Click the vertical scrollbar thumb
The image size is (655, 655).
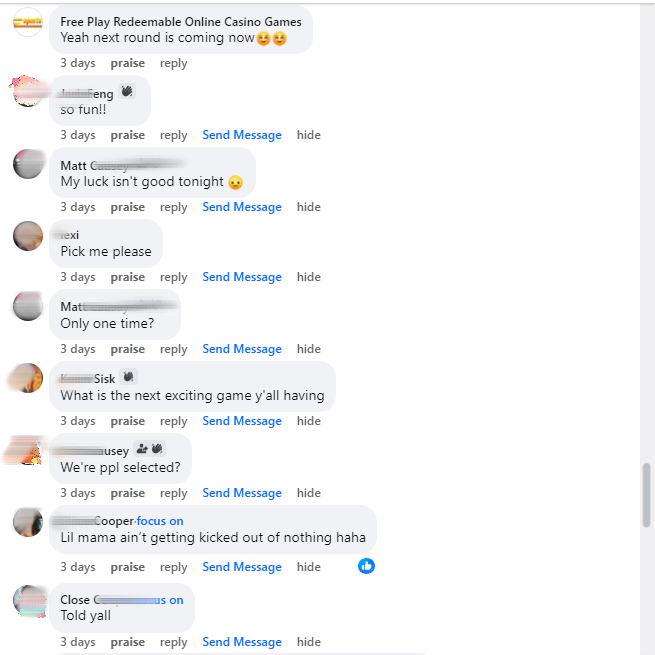pos(646,495)
